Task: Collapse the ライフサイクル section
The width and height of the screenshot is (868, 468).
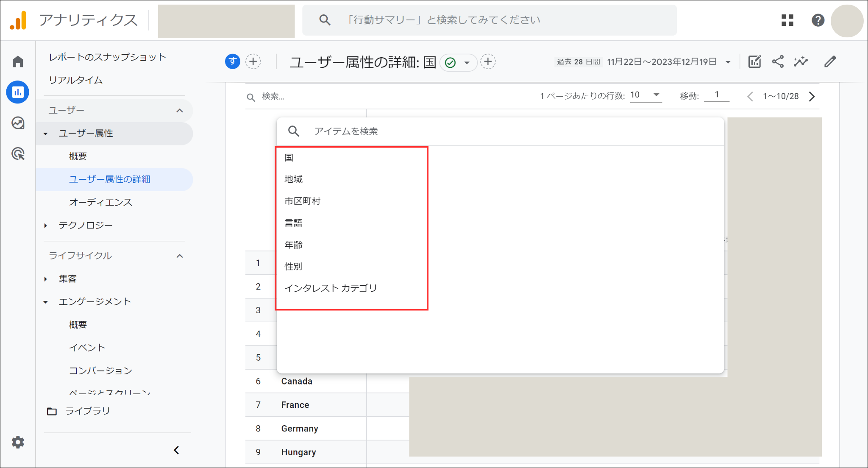Action: pyautogui.click(x=180, y=256)
